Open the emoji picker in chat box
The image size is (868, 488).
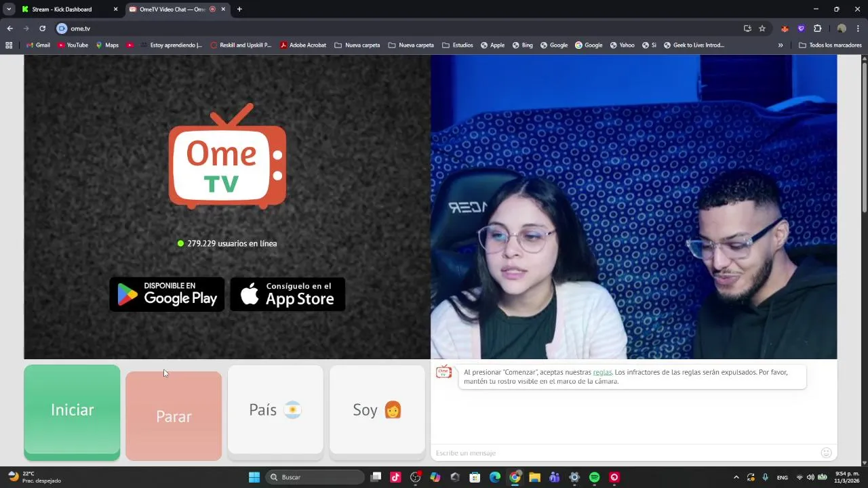click(826, 453)
